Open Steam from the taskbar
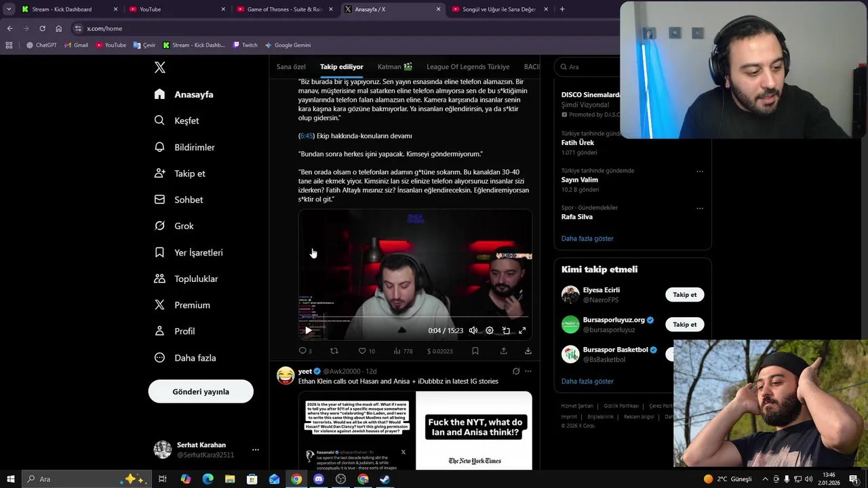This screenshot has width=868, height=488. click(384, 479)
